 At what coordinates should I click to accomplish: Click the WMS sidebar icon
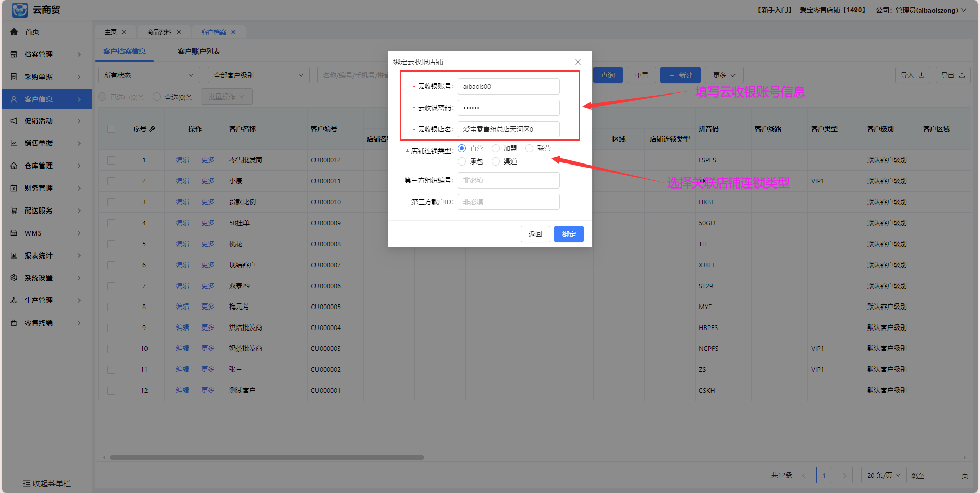[14, 233]
